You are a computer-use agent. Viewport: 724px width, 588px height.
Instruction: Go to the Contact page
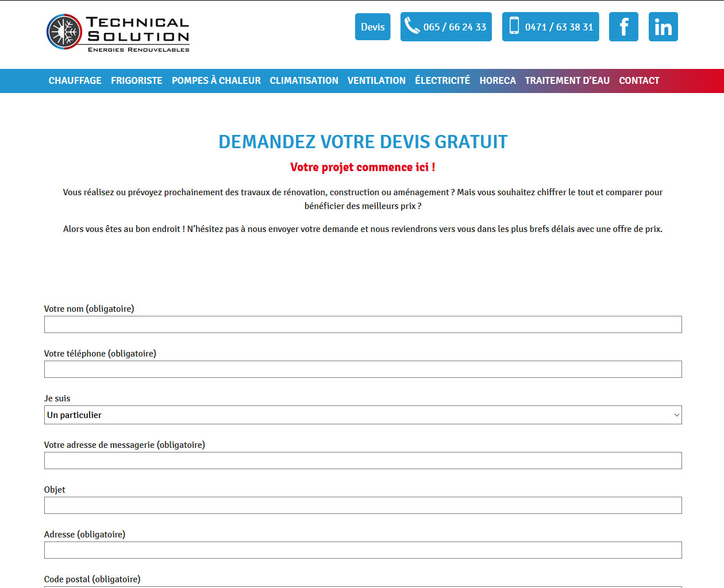tap(639, 81)
